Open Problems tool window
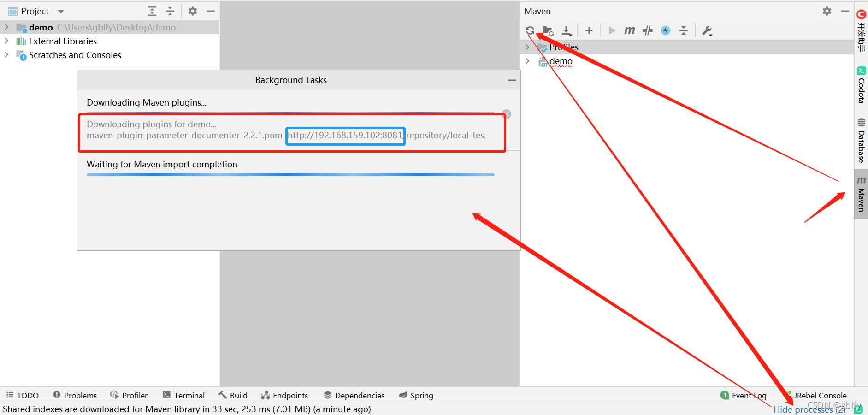 pyautogui.click(x=75, y=395)
